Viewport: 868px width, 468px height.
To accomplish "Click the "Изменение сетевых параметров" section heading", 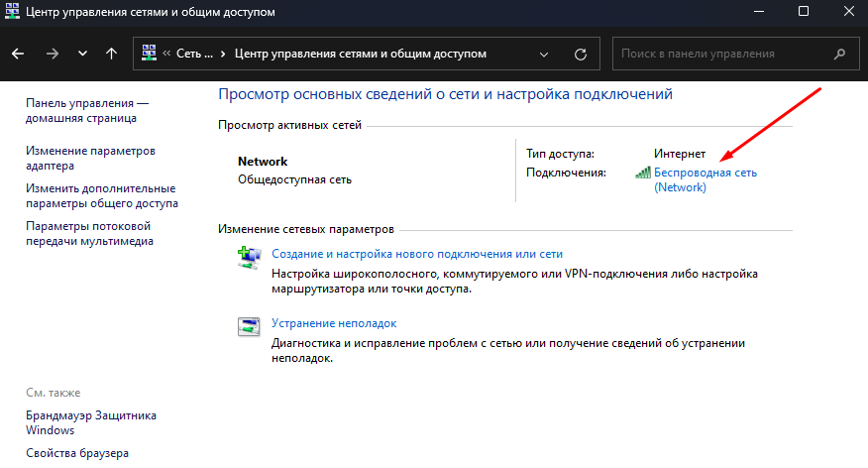I will click(x=306, y=229).
